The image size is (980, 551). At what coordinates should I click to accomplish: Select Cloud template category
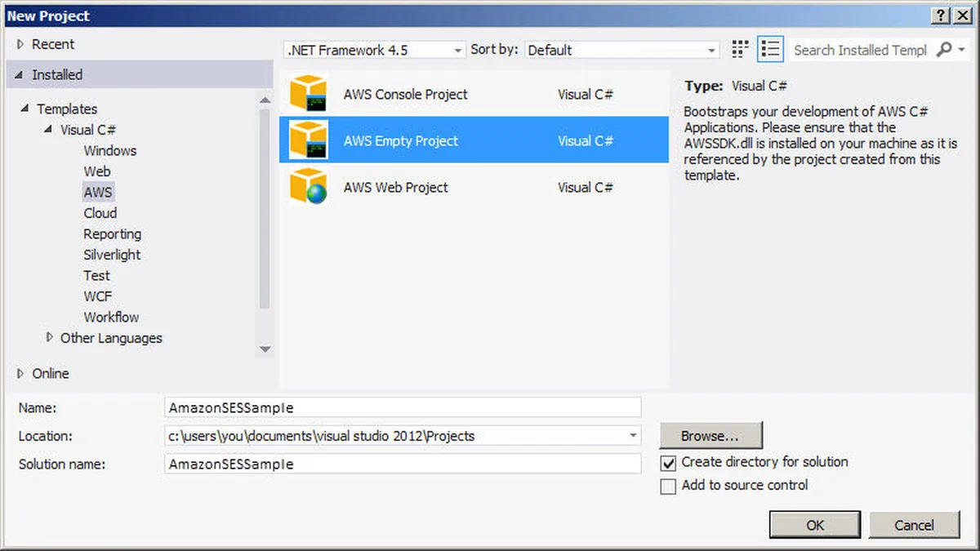coord(100,213)
